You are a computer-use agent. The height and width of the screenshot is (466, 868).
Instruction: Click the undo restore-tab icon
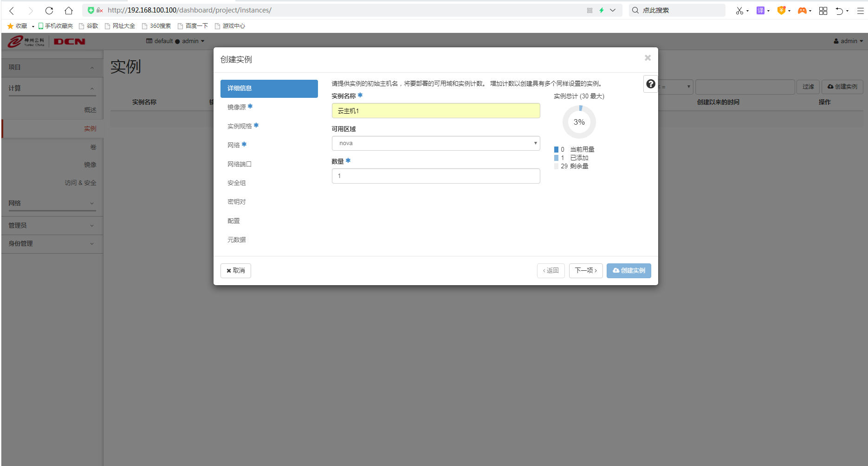(839, 10)
